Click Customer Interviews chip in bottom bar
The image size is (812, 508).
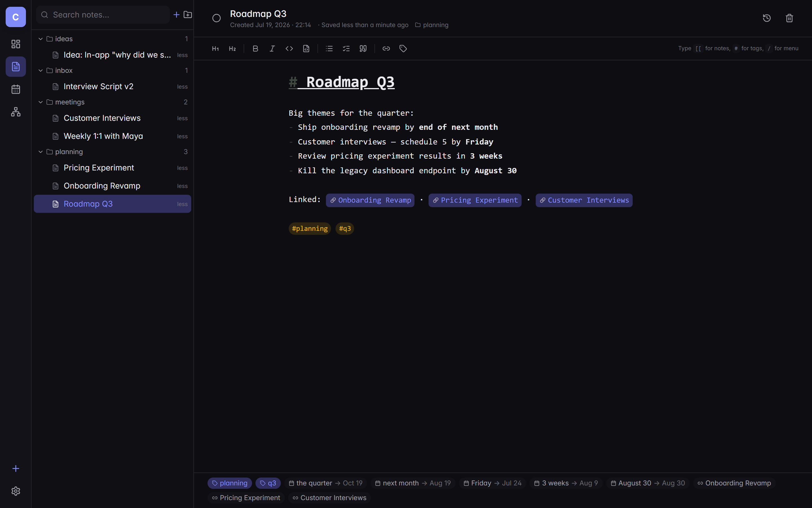pos(329,498)
